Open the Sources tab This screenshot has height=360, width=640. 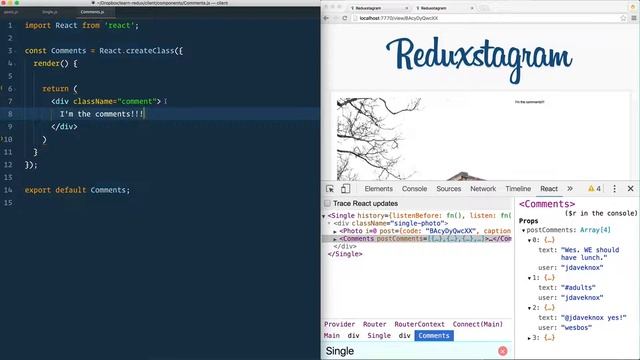[x=449, y=189]
